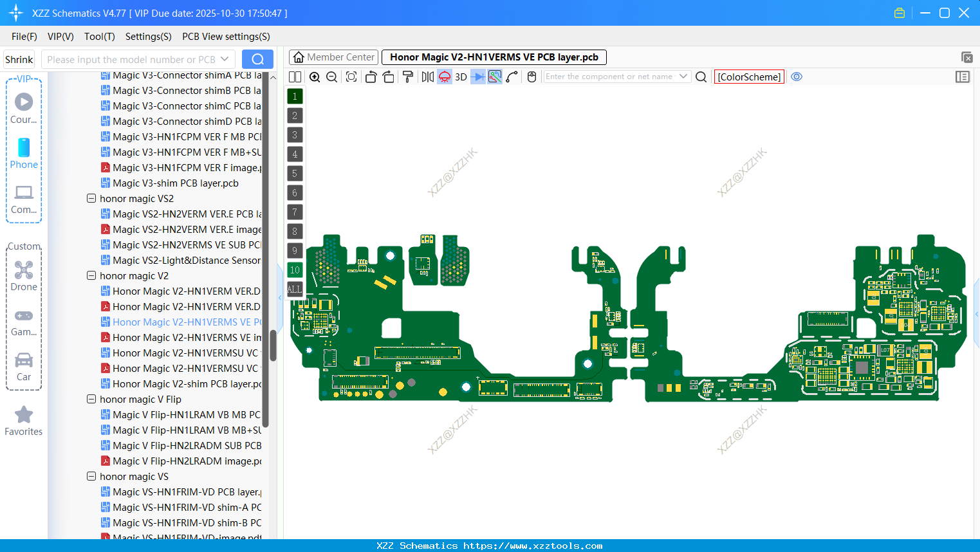Click the tree scrollbar up arrow
This screenshot has height=552, width=980.
273,77
